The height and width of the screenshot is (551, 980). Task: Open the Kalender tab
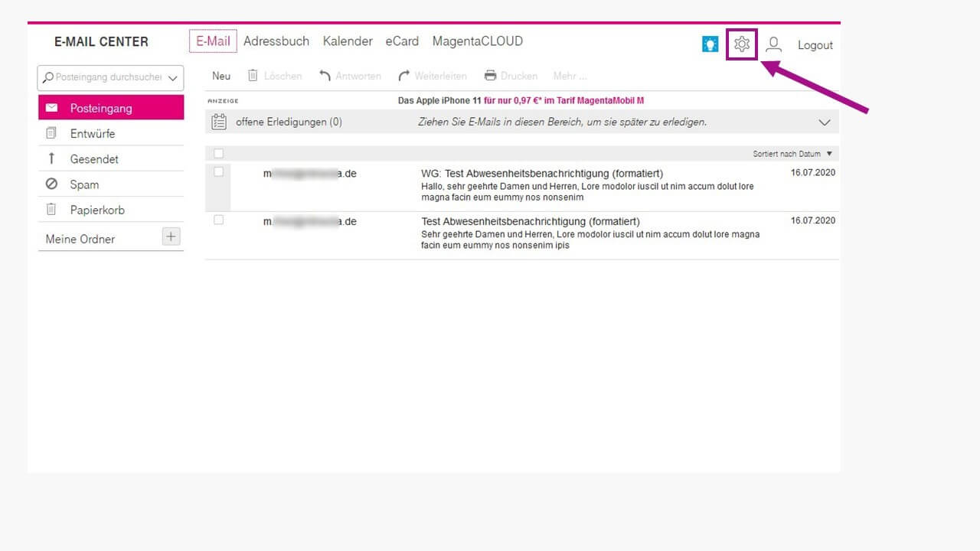point(348,41)
